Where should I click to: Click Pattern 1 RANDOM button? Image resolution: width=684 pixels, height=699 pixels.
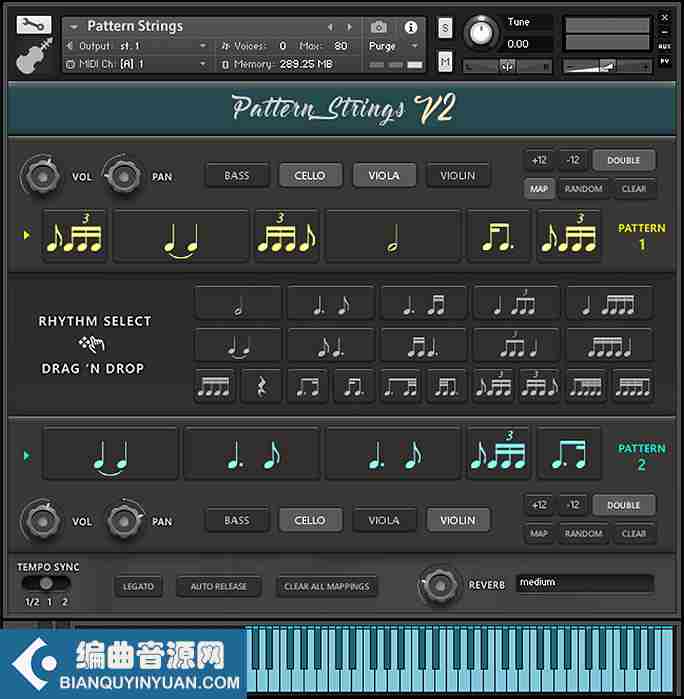583,189
